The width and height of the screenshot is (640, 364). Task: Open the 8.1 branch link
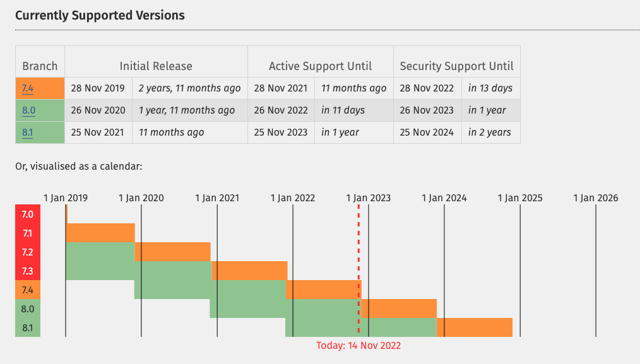click(27, 132)
